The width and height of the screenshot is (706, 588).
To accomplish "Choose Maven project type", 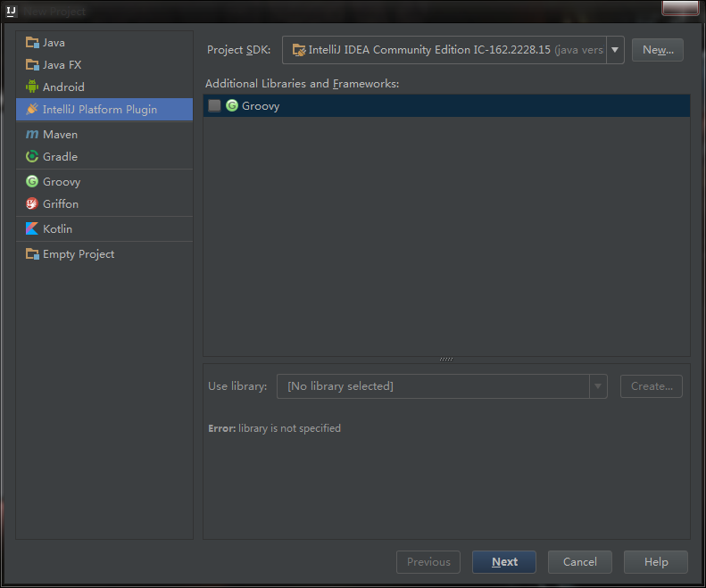I will [104, 134].
